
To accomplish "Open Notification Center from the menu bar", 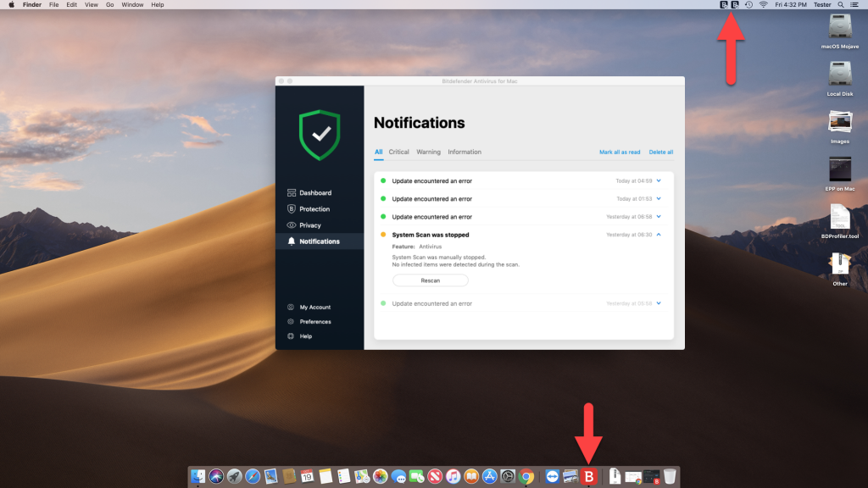I will coord(854,4).
